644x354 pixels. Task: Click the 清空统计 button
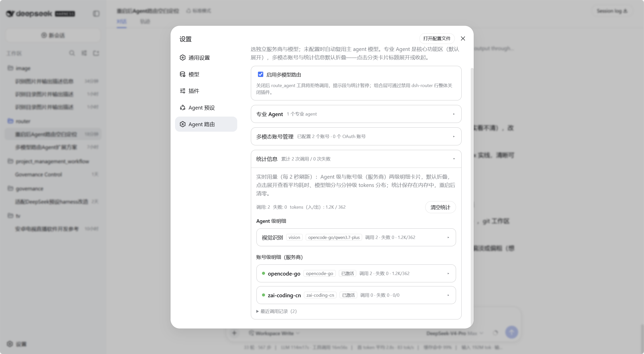tap(440, 207)
